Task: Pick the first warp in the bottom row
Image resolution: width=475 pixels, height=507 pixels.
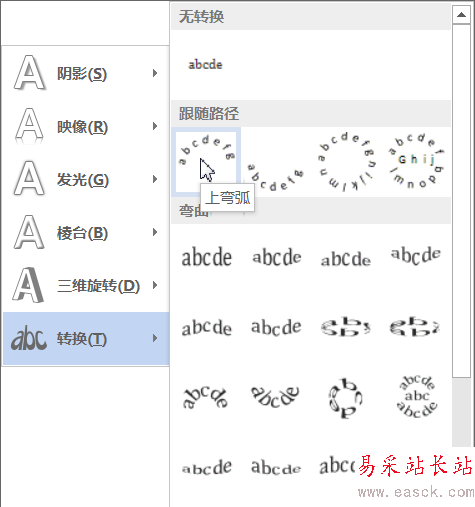Action: (x=206, y=467)
